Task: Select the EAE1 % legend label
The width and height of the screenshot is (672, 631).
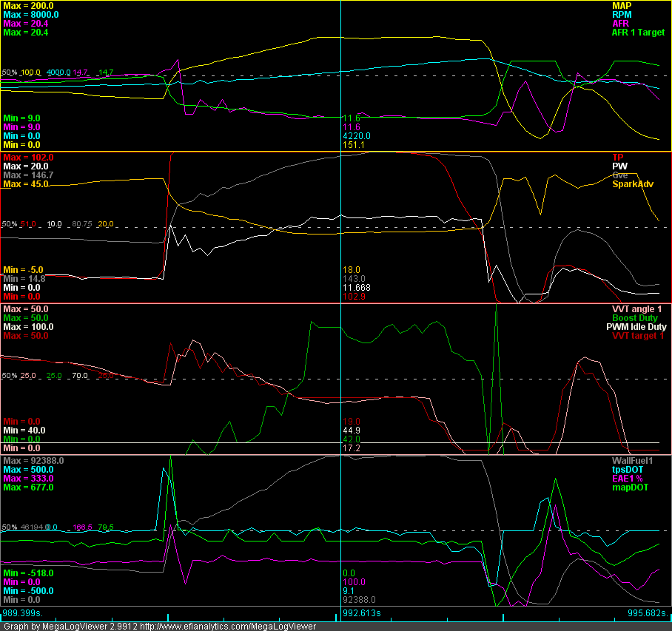Action: pos(628,479)
